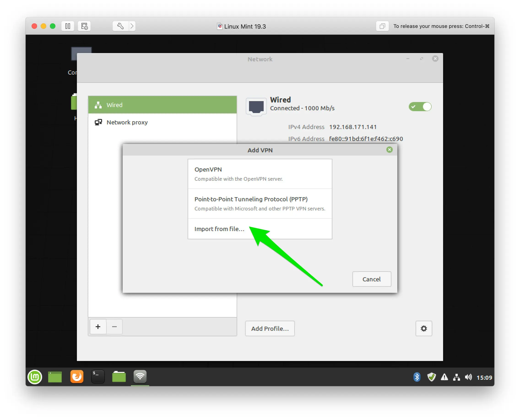Click macOS yellow minimize button
The width and height of the screenshot is (520, 420).
pos(43,26)
